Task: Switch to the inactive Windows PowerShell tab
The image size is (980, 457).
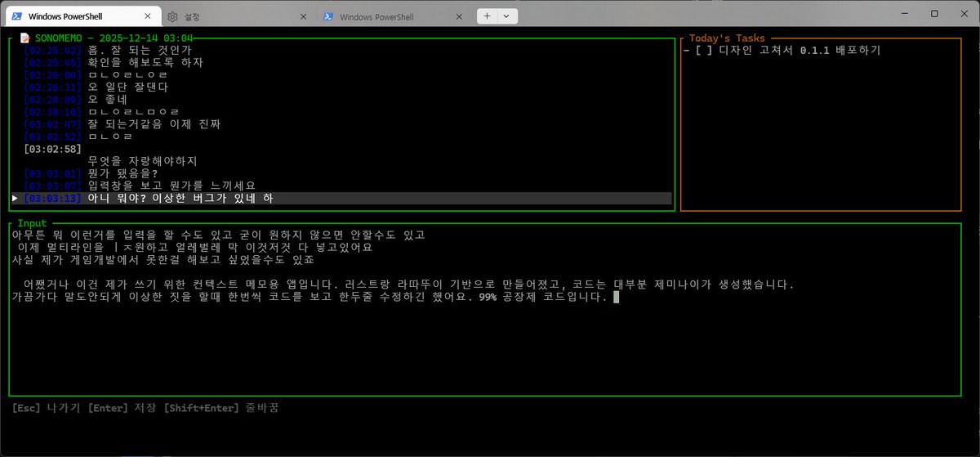Action: (392, 16)
